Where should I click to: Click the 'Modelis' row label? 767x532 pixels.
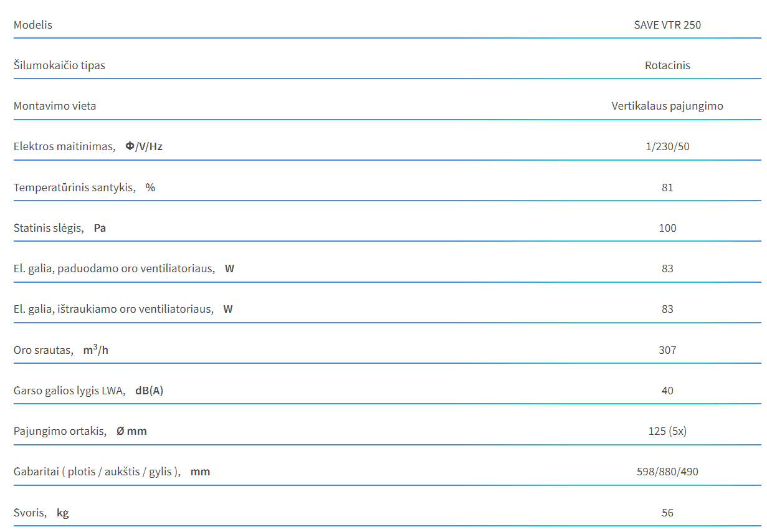tap(33, 25)
